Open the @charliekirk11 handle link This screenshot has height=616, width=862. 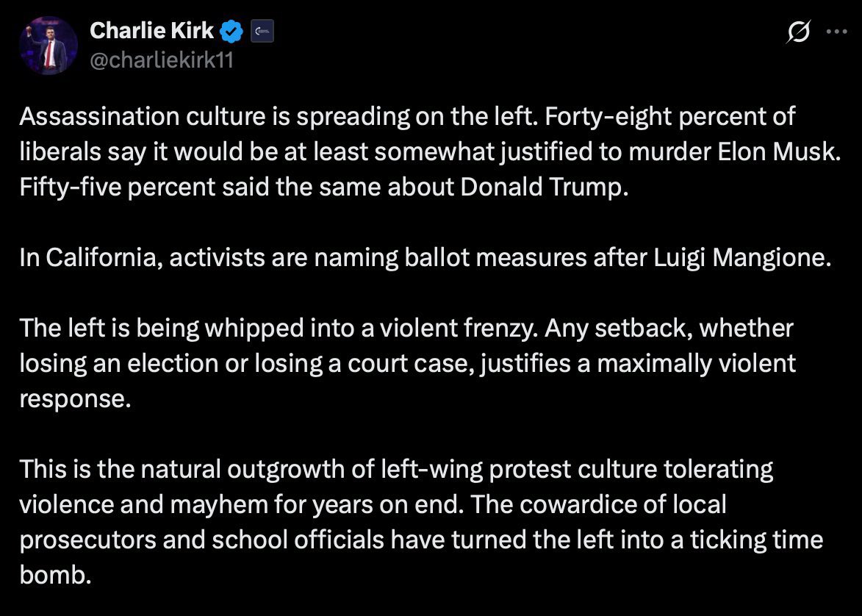(162, 60)
